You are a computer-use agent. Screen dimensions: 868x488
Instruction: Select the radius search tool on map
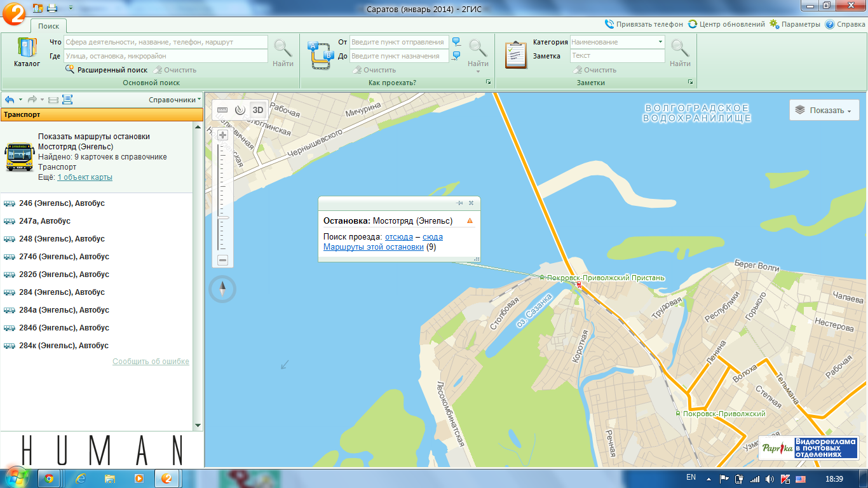240,109
